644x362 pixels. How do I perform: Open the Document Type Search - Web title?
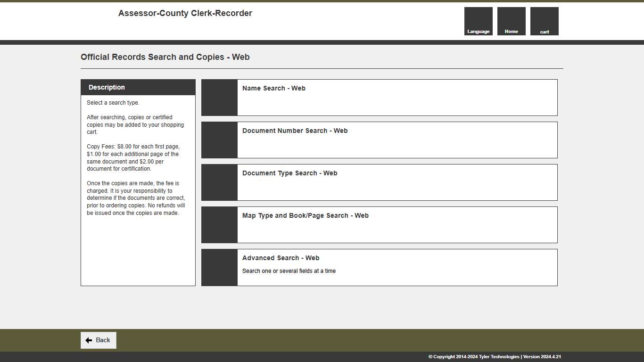coord(289,173)
